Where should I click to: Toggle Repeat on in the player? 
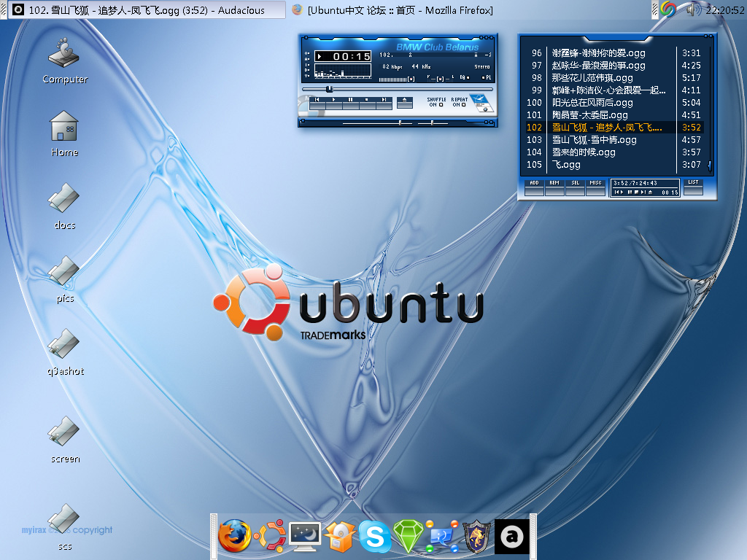point(460,102)
